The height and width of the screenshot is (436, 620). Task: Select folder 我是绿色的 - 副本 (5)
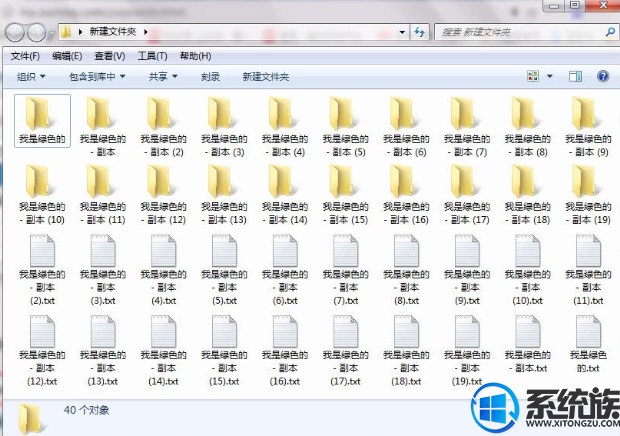tap(346, 127)
